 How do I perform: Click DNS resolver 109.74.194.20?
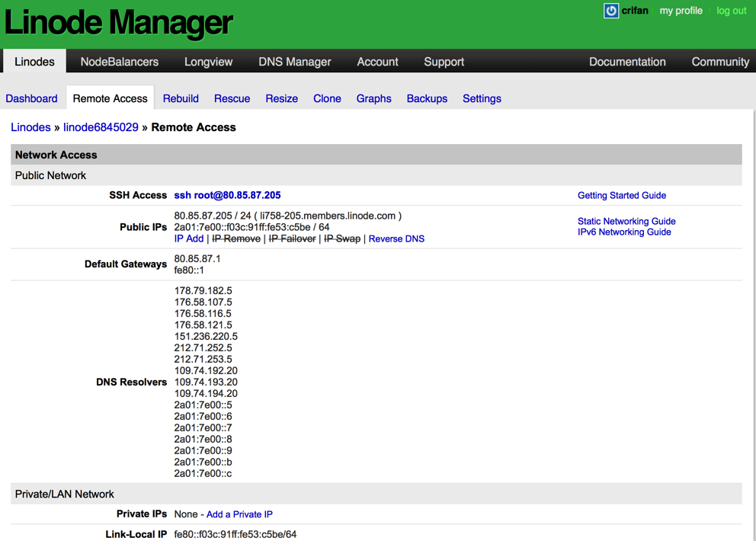pos(206,394)
